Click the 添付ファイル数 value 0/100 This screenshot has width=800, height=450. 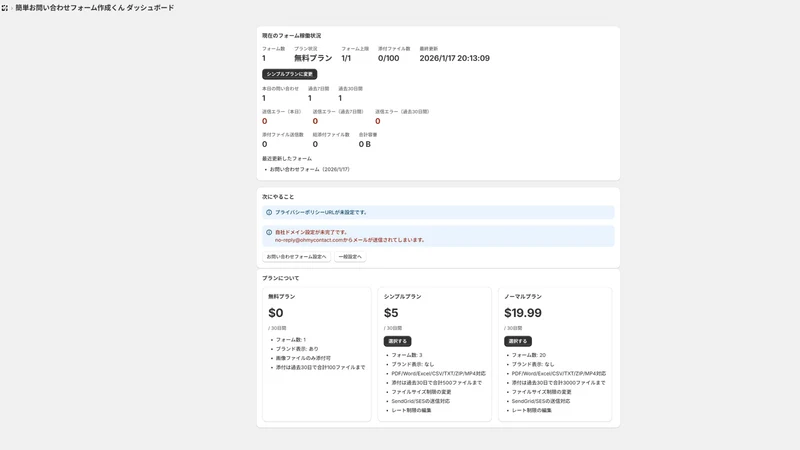pyautogui.click(x=388, y=58)
